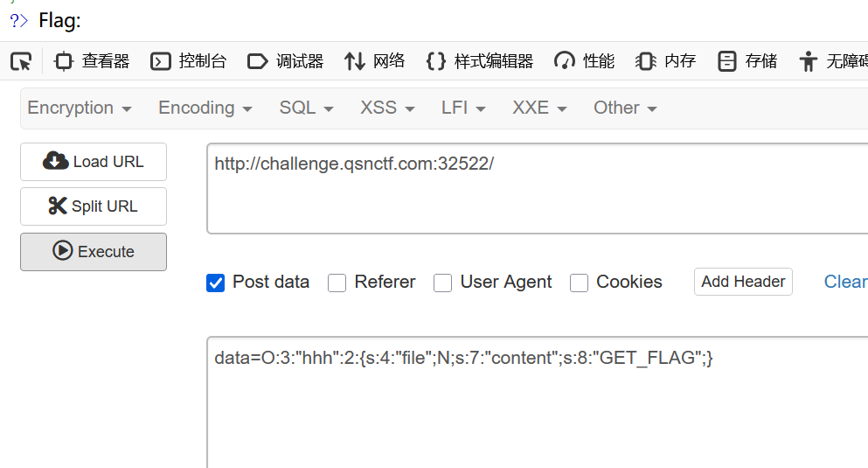Open the Inspector (查看器) panel
Image resolution: width=868 pixels, height=468 pixels.
click(92, 61)
